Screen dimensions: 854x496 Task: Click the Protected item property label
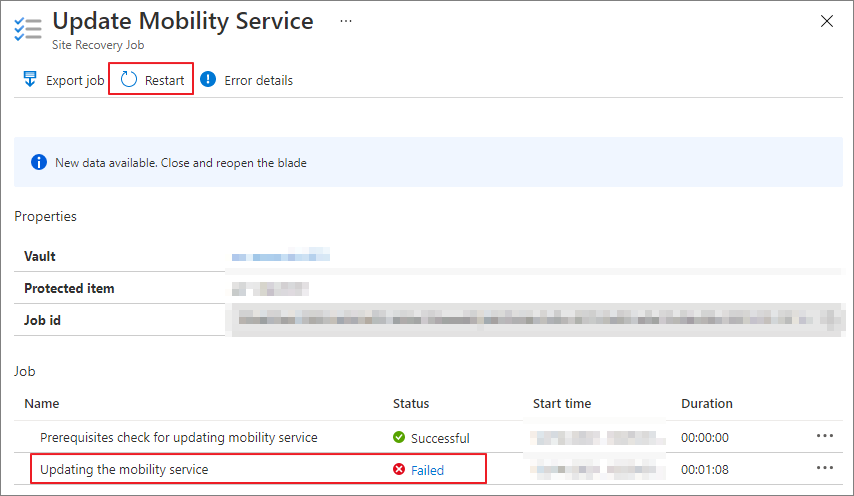click(x=69, y=289)
